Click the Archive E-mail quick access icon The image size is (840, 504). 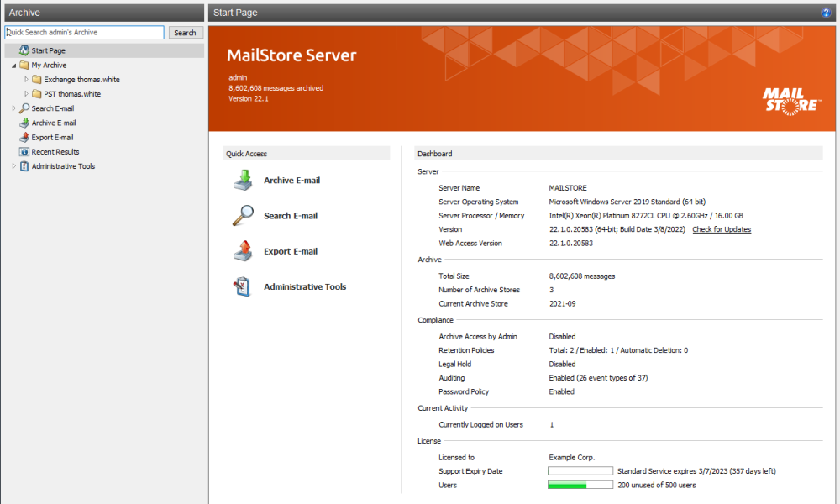point(243,181)
